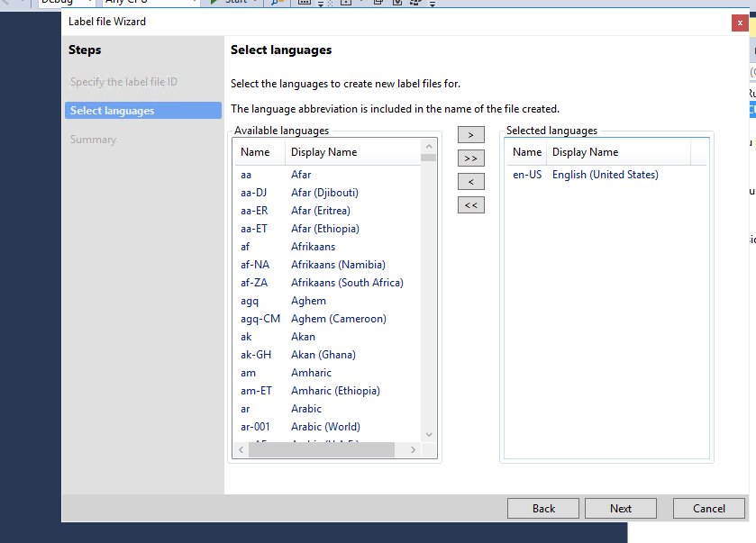Viewport: 756px width, 543px height.
Task: Select the Afar (Djibouti) row
Action: (328, 193)
